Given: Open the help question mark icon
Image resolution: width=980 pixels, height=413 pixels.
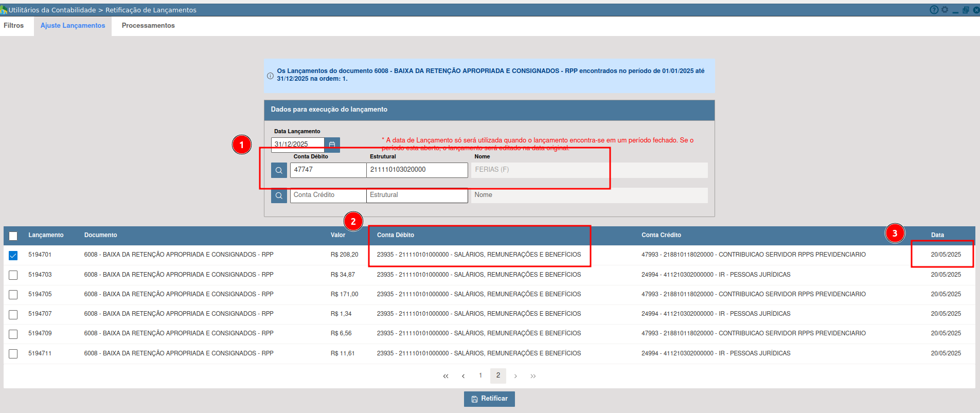Looking at the screenshot, I should coord(934,10).
